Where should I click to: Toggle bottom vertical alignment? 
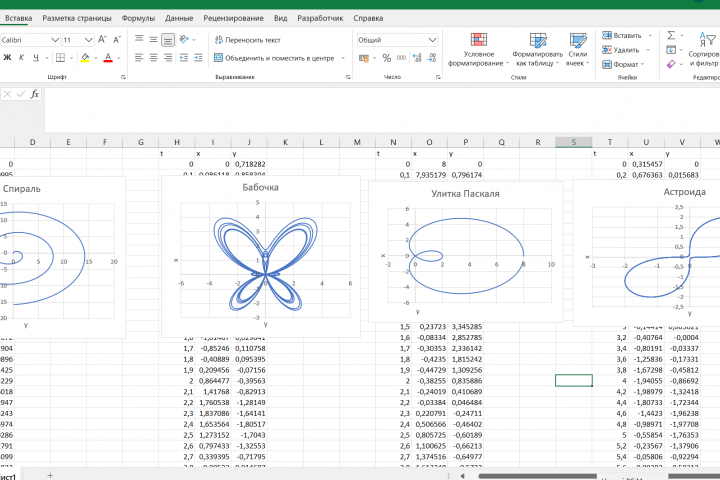click(168, 40)
